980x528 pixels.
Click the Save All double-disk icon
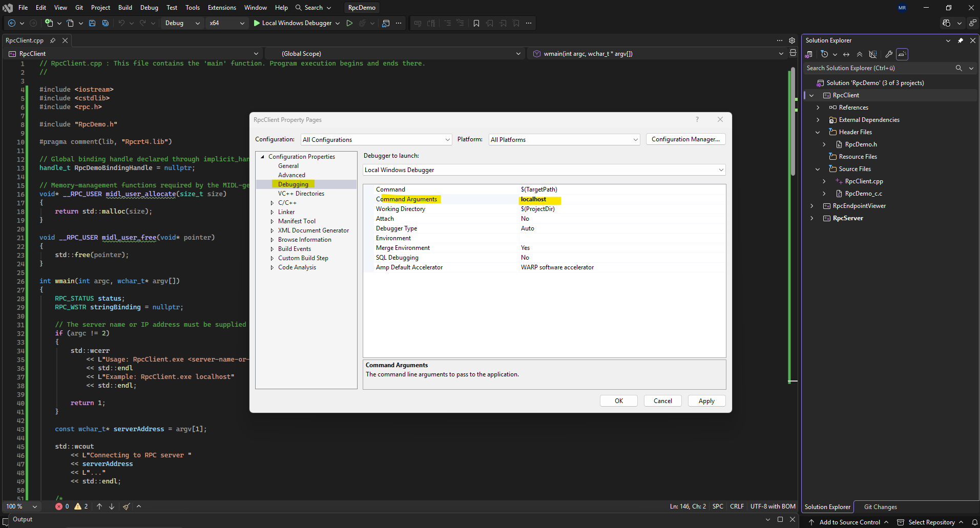(x=105, y=23)
